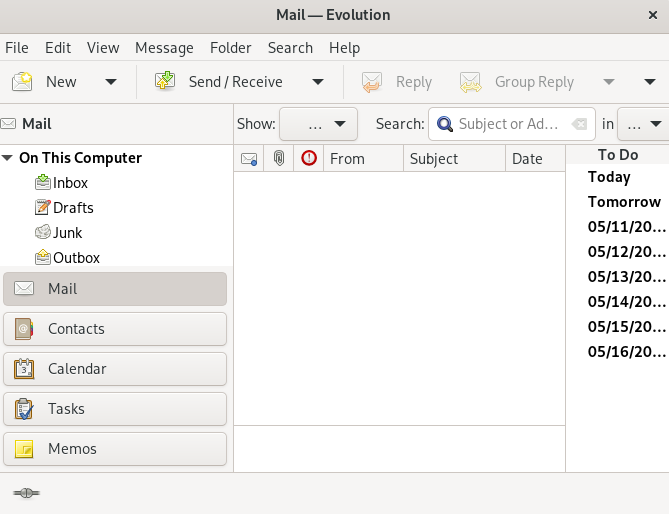The image size is (669, 514).
Task: Click the read status column header icon
Action: pos(249,158)
